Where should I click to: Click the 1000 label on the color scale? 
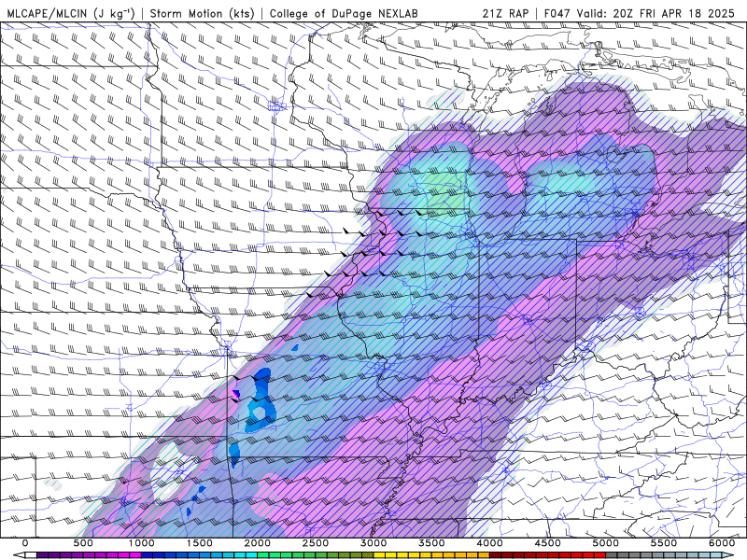pos(142,543)
